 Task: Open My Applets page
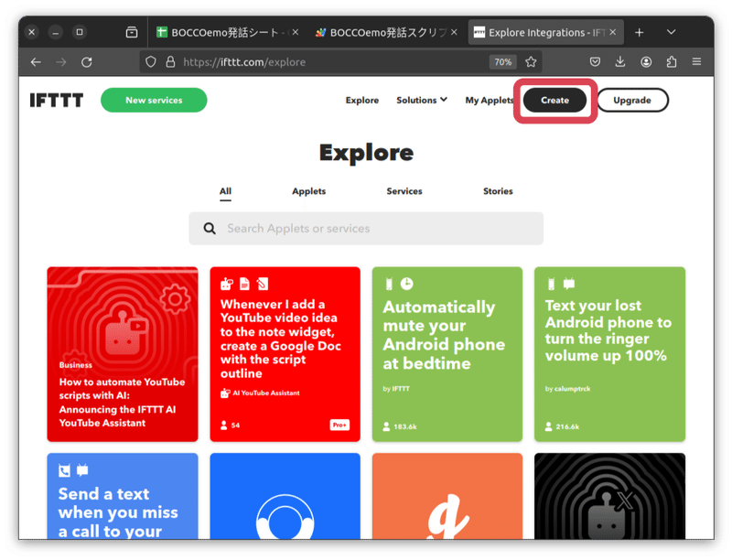click(x=489, y=101)
